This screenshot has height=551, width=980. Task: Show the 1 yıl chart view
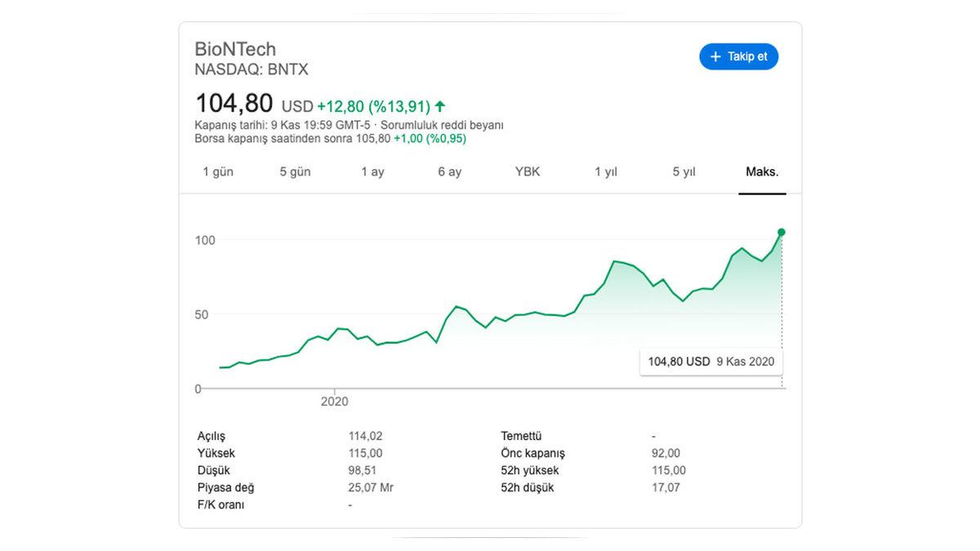tap(605, 172)
